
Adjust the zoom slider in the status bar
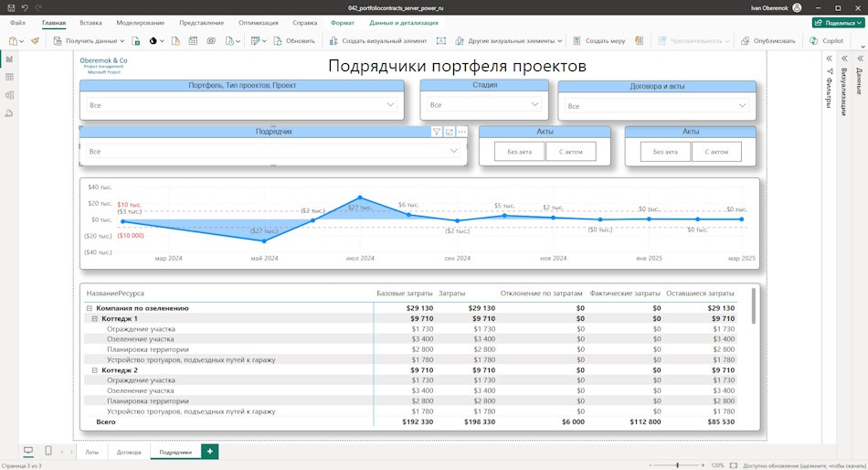(678, 465)
